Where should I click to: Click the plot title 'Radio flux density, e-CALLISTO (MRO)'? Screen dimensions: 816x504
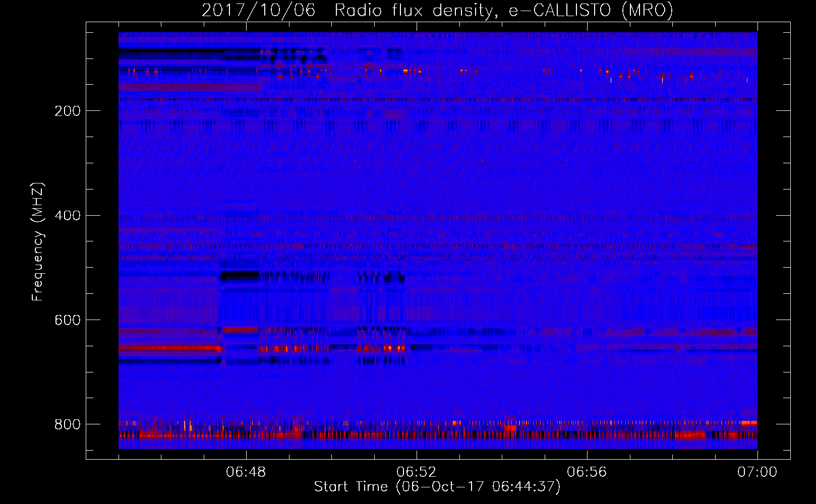(504, 10)
